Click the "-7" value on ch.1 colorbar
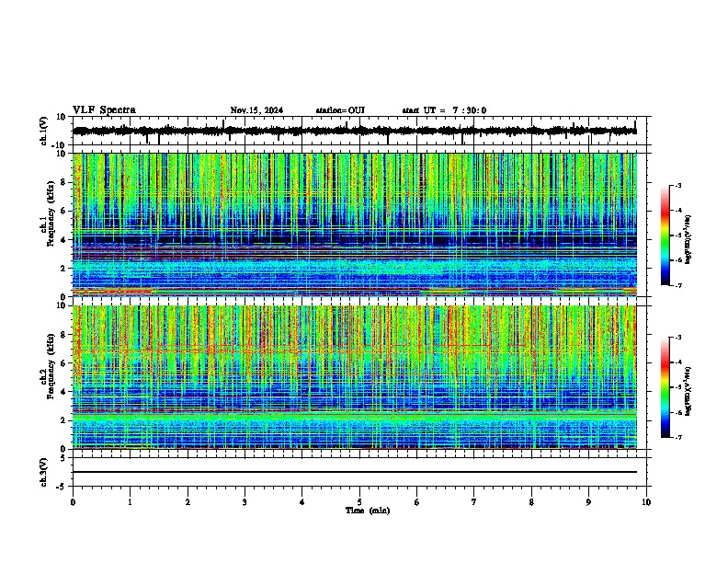Screen dimensions: 728x563 [678, 285]
